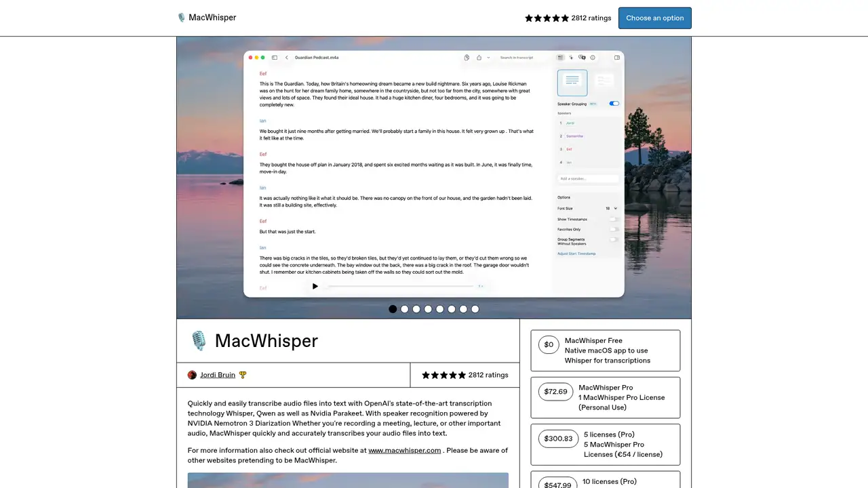Show the seventh carousel slide dot
Image resolution: width=868 pixels, height=488 pixels.
pos(463,309)
